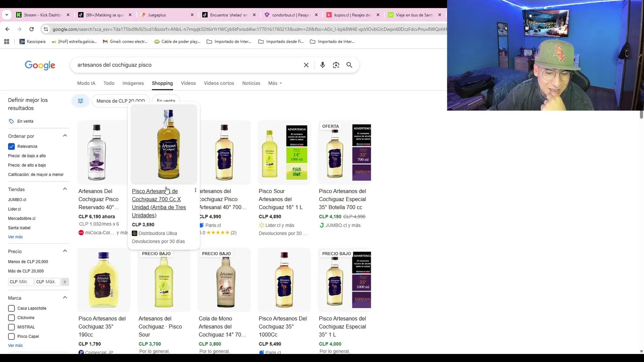This screenshot has height=362, width=644.
Task: Open the Más dropdown menu
Action: (x=275, y=83)
